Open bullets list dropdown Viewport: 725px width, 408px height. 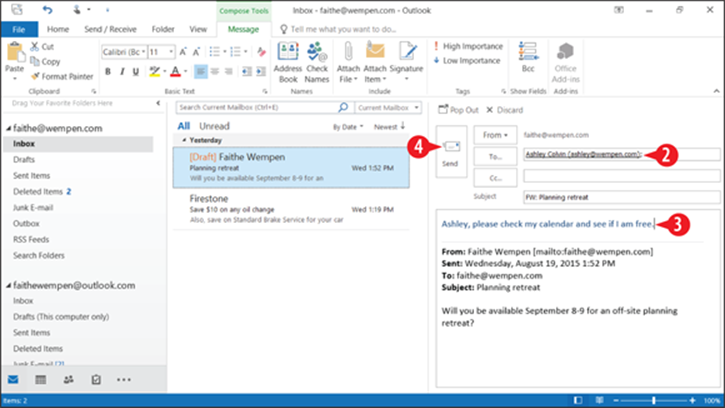pos(225,52)
